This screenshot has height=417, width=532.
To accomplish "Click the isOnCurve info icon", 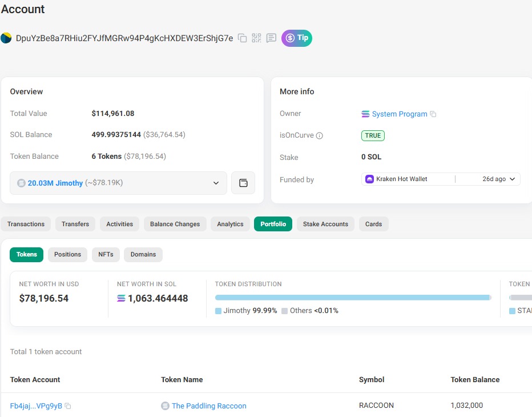I will 319,135.
